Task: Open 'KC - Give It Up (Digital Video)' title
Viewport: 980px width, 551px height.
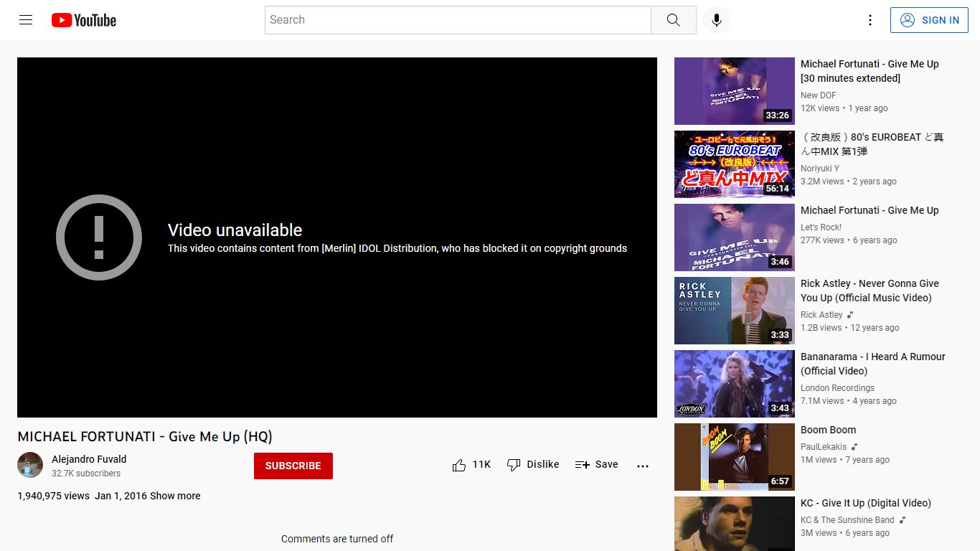Action: (x=866, y=503)
